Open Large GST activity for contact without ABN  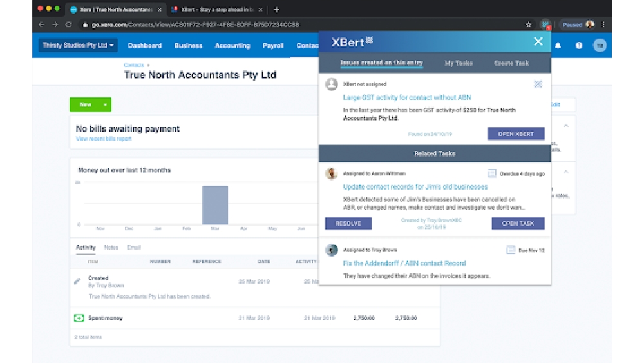(407, 97)
